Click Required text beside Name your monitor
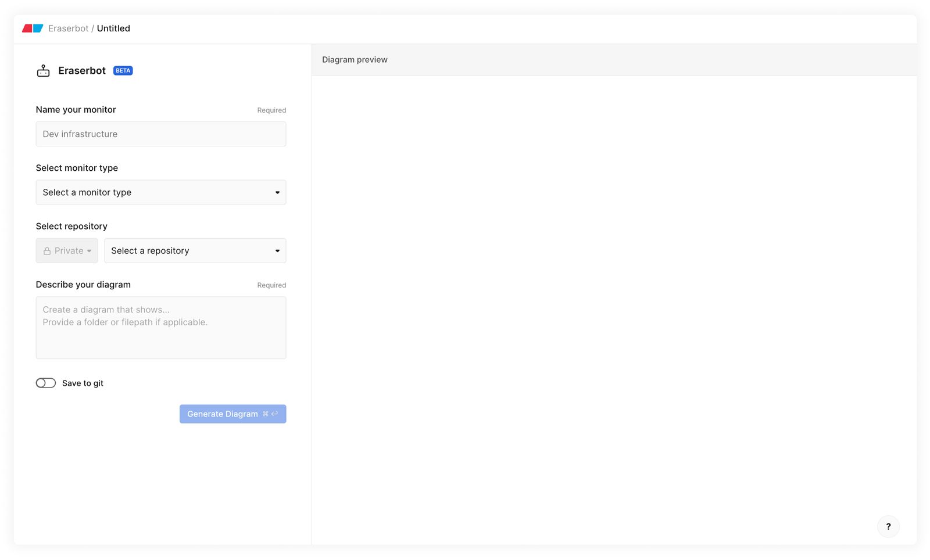The image size is (930, 560). [271, 110]
